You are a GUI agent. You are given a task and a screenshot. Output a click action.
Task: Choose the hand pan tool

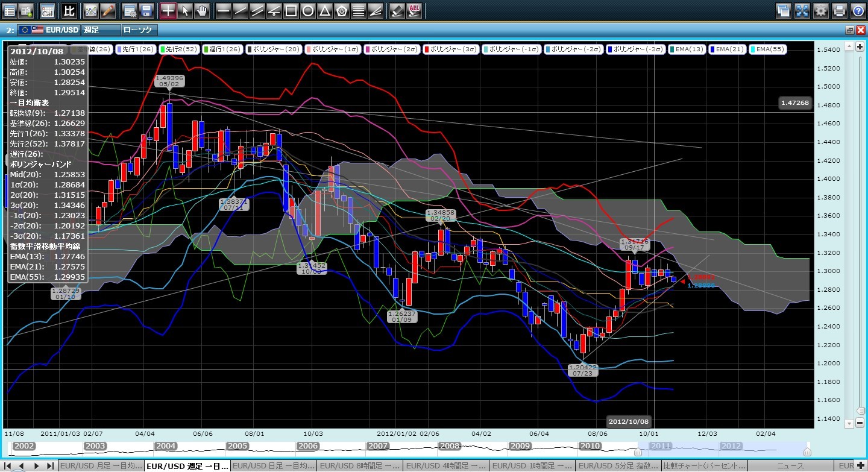coord(202,10)
